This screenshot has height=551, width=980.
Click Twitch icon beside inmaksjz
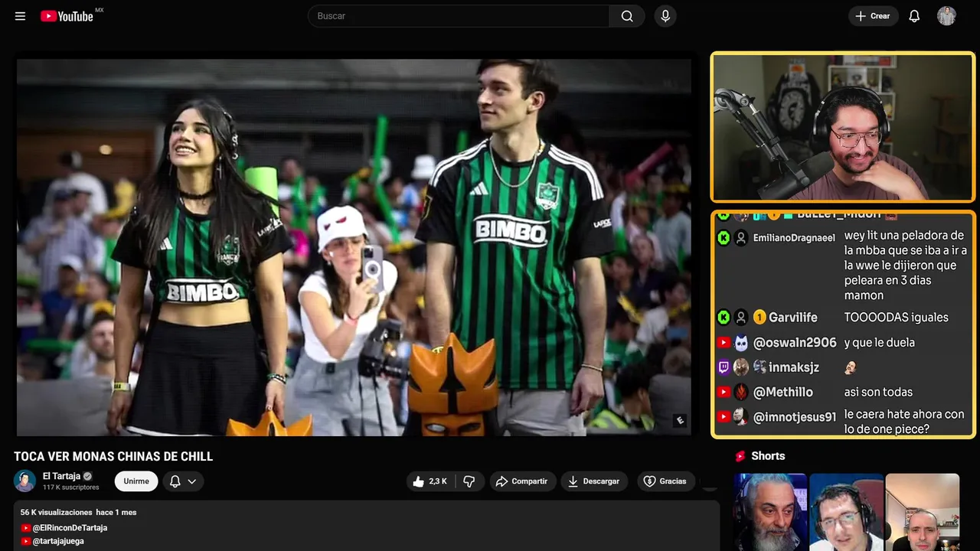coord(724,367)
